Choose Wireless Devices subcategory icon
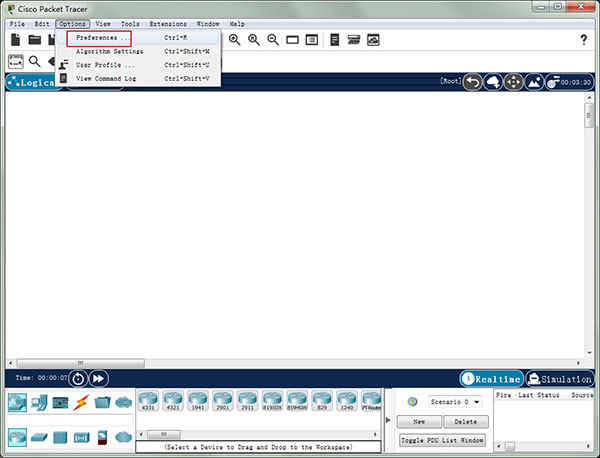Viewport: 600px width, 458px height. 81,437
